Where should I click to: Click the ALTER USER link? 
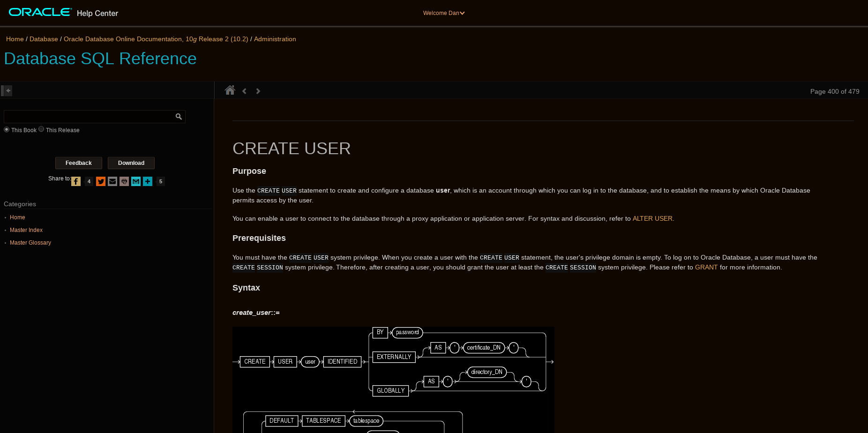[652, 218]
